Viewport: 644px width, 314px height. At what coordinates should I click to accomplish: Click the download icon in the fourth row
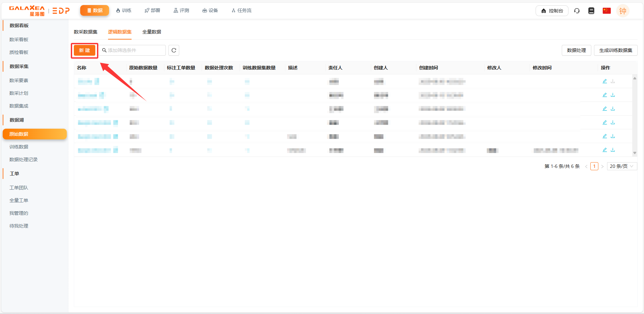(613, 122)
